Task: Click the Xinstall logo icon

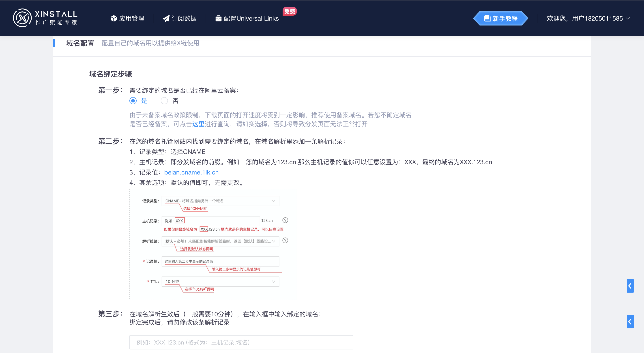Action: [x=22, y=18]
